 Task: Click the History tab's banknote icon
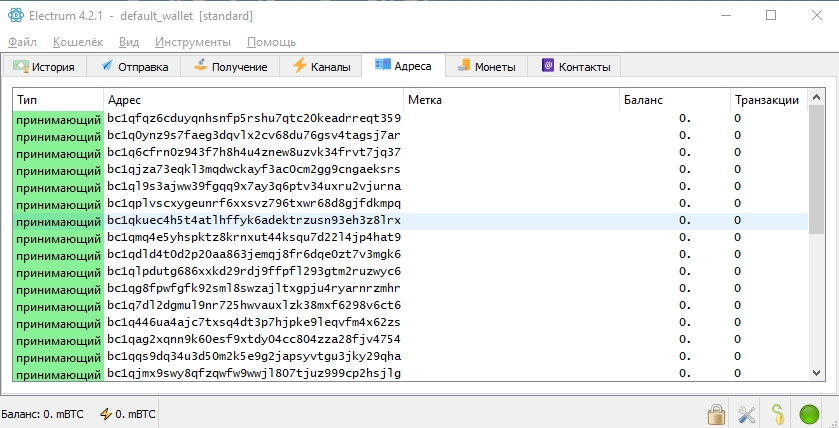coord(21,66)
